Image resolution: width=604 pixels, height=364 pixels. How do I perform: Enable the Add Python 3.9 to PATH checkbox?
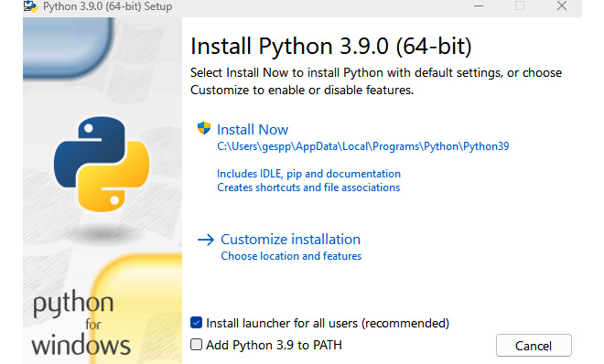click(x=196, y=345)
